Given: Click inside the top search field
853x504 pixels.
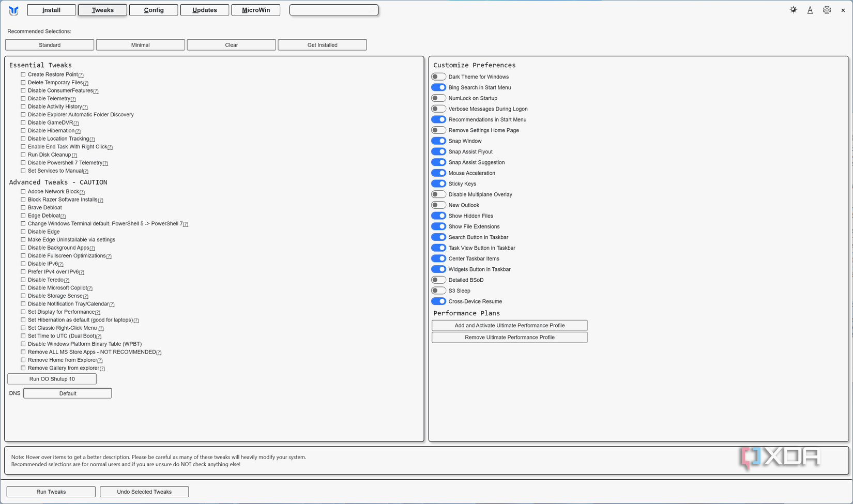Looking at the screenshot, I should click(331, 10).
